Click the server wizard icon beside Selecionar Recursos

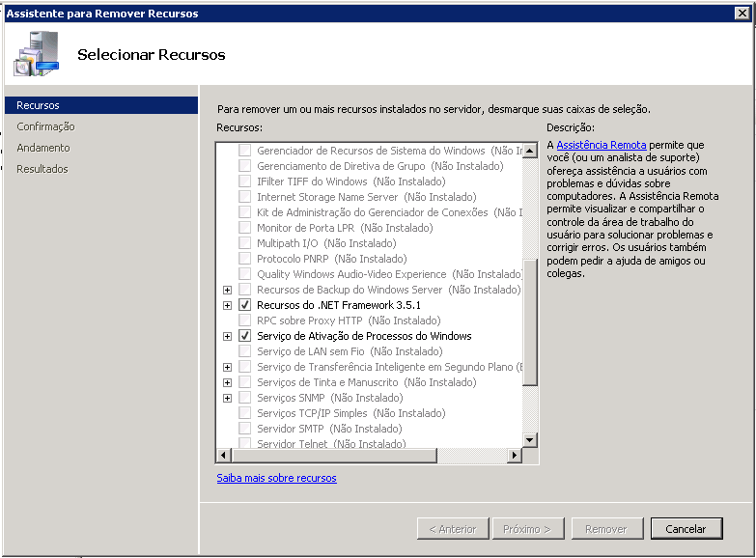(37, 53)
